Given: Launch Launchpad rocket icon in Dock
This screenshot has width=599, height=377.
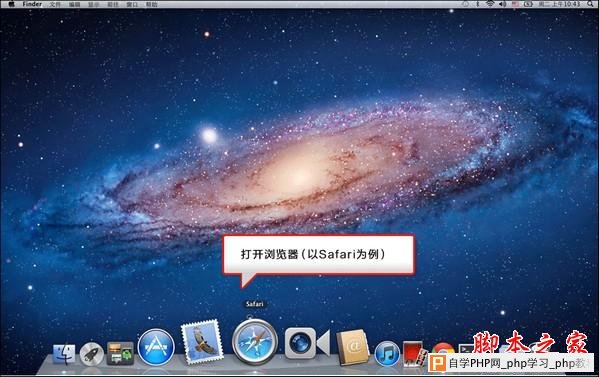Looking at the screenshot, I should (x=91, y=354).
